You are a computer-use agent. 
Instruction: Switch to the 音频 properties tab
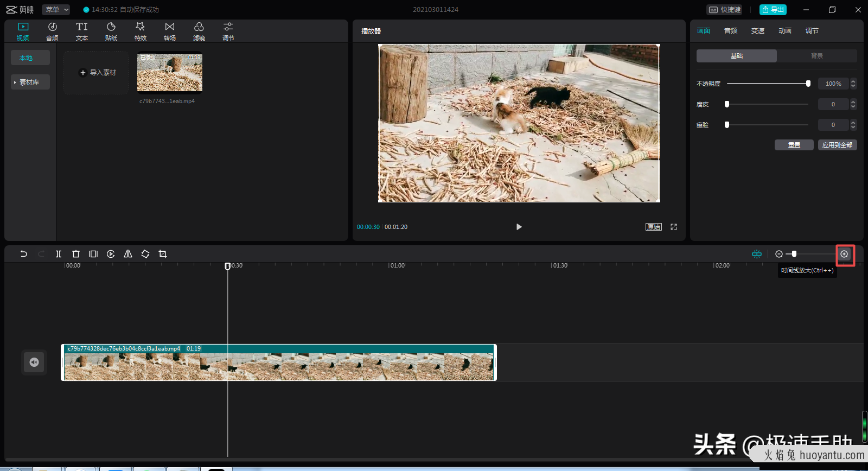[x=731, y=31]
